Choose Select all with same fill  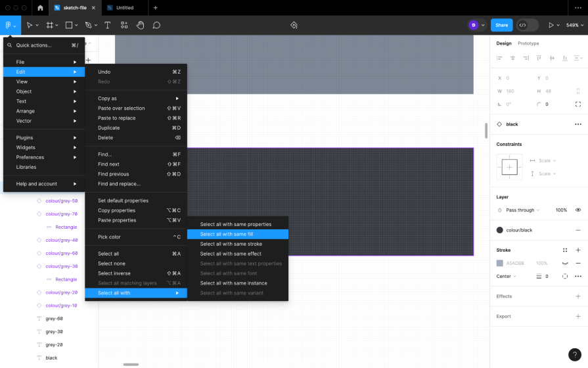coord(227,234)
